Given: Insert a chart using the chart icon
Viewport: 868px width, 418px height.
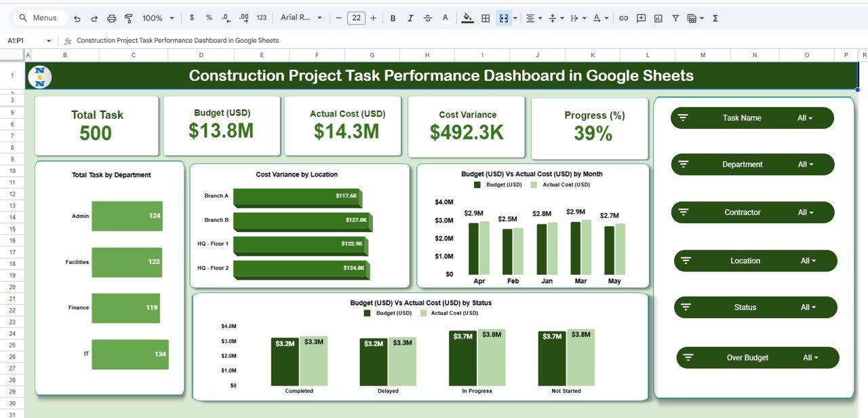Looking at the screenshot, I should pyautogui.click(x=658, y=18).
